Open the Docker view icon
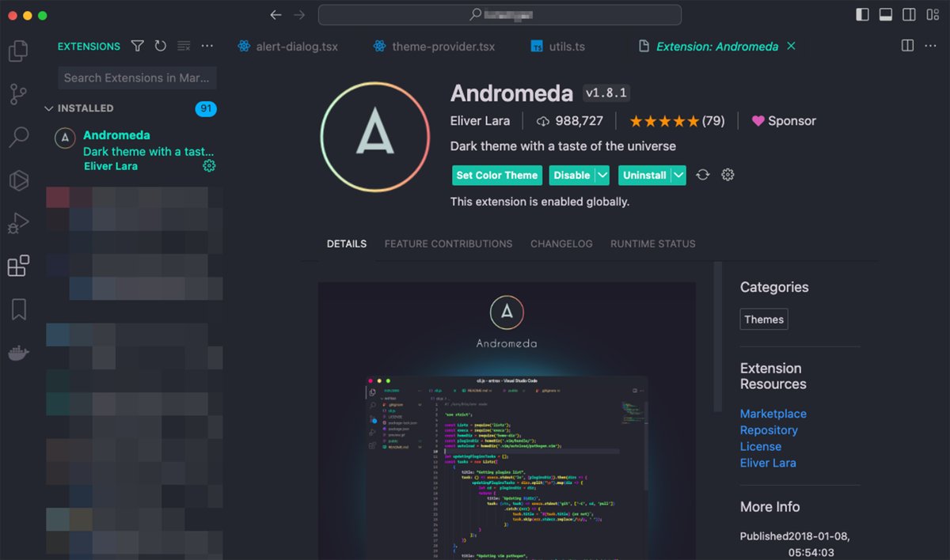 [18, 353]
